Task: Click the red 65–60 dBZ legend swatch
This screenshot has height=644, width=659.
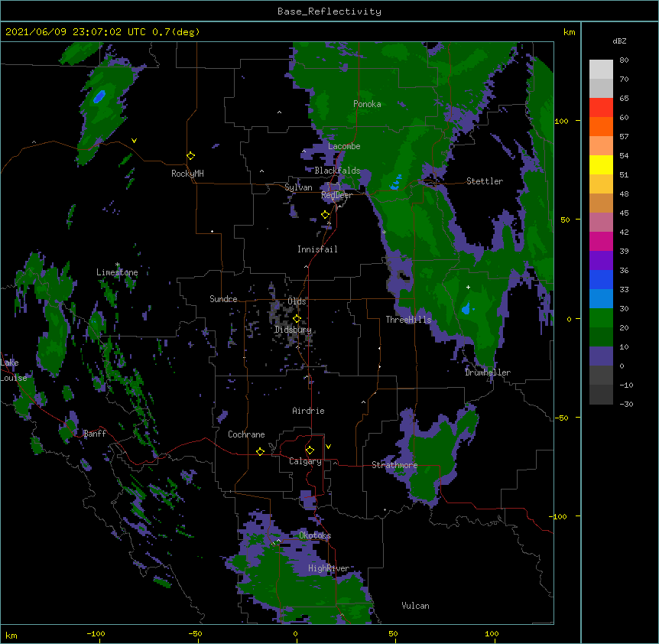Action: tap(601, 107)
